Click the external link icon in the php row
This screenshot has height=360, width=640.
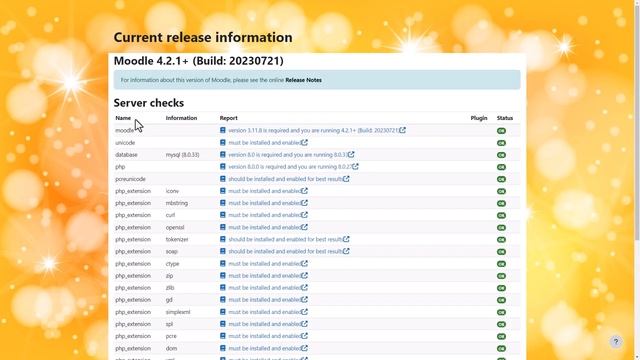click(x=355, y=167)
